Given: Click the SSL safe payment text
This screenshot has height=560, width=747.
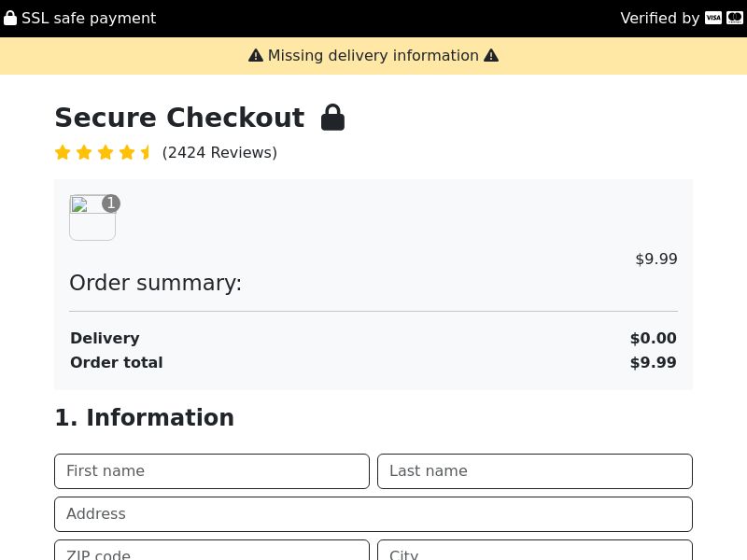Looking at the screenshot, I should (89, 18).
